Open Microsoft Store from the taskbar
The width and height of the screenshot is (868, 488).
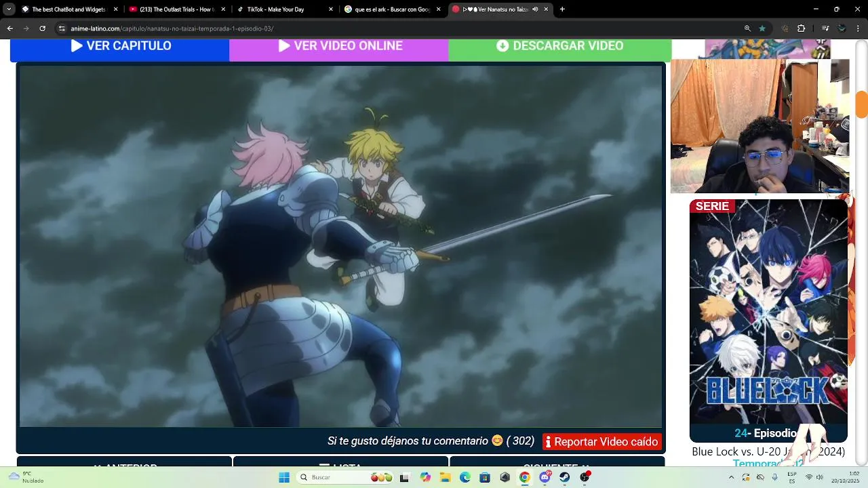pos(485,477)
